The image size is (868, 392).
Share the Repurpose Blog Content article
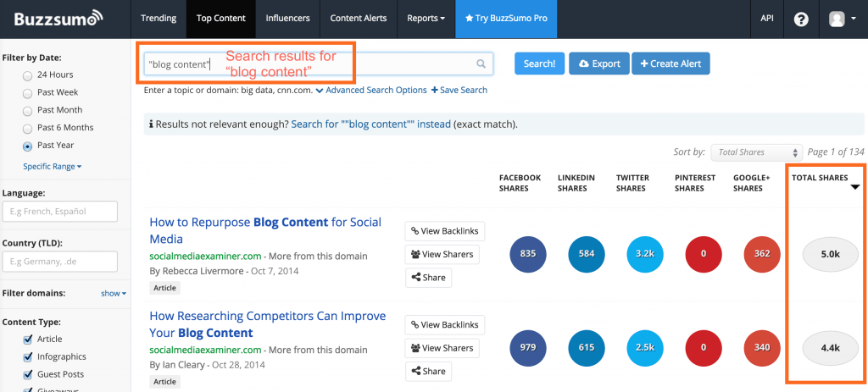click(x=428, y=278)
